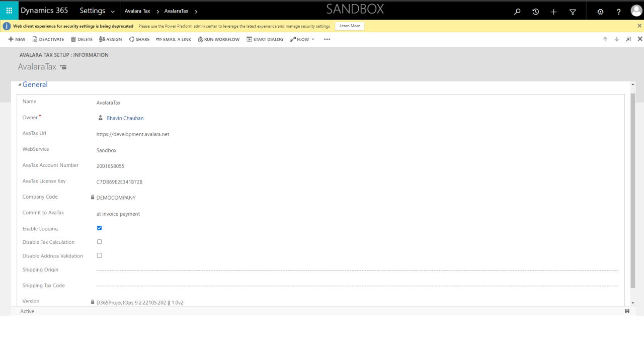644x362 pixels.
Task: Click RUN WORKFLOW command
Action: 219,39
